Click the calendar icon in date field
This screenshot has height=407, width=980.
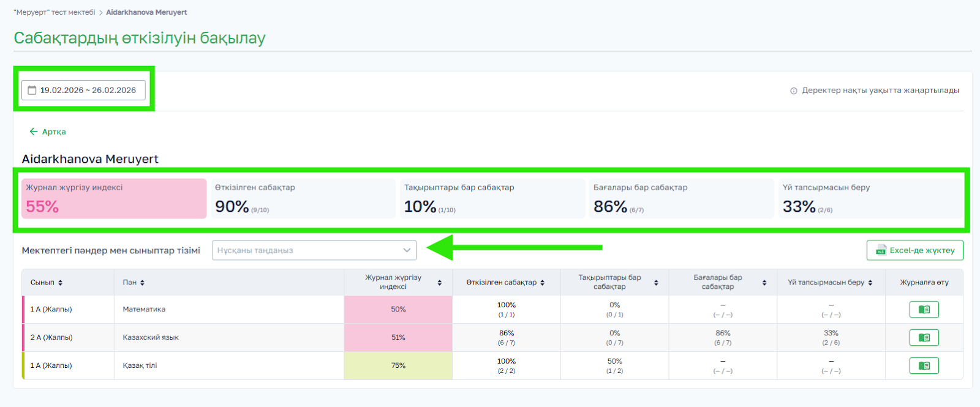[x=32, y=90]
